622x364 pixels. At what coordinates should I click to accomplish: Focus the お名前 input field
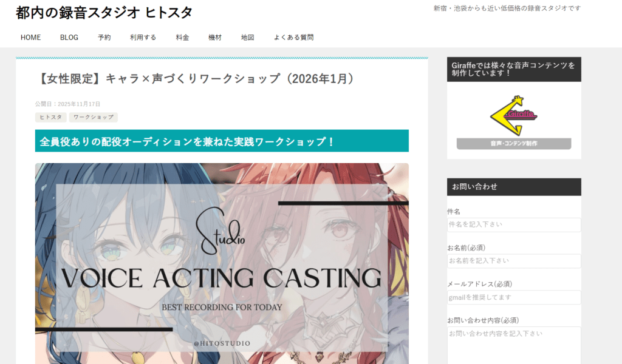pyautogui.click(x=514, y=261)
